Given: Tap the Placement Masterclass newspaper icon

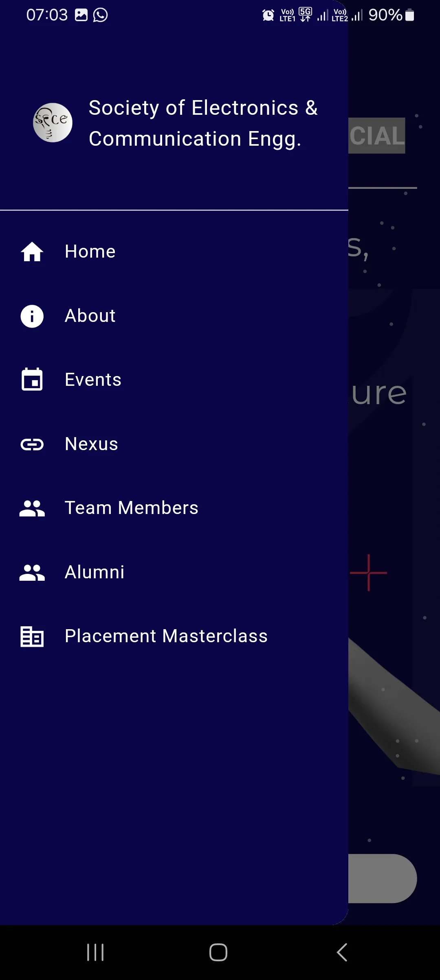Looking at the screenshot, I should [32, 637].
